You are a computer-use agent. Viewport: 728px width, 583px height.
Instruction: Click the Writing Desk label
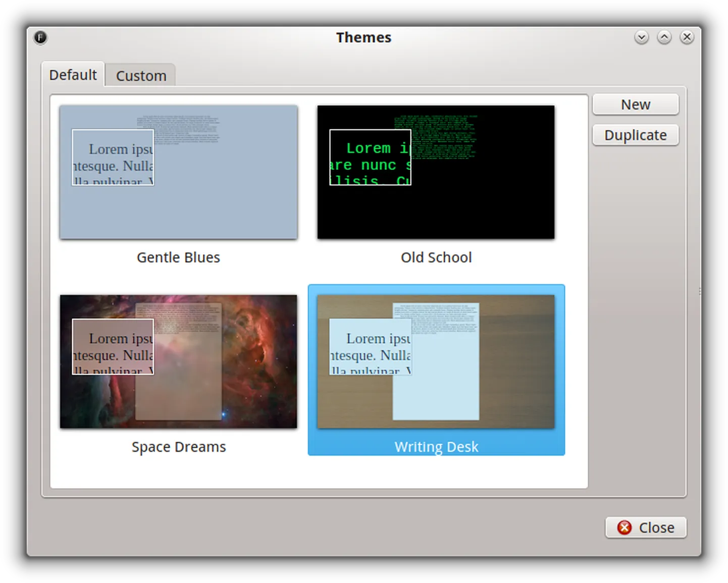(x=436, y=447)
